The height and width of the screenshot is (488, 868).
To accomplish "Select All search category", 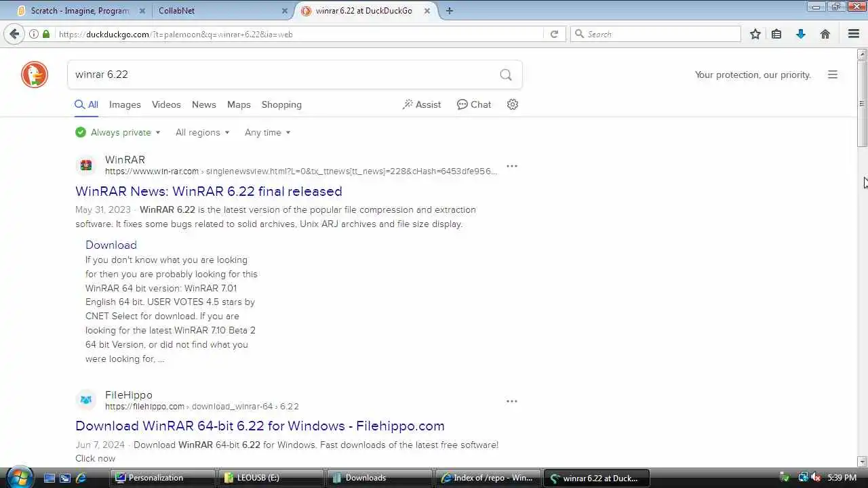I will point(87,104).
